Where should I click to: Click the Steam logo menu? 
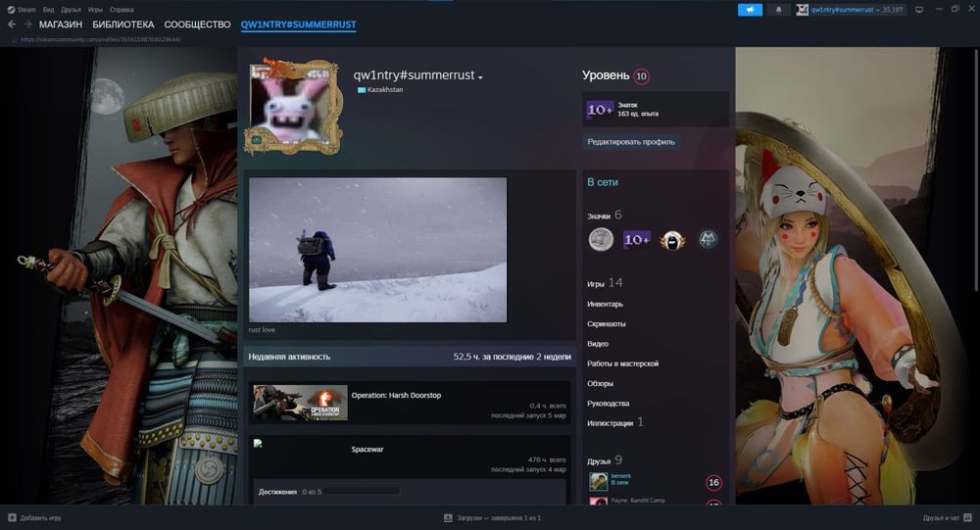11,10
